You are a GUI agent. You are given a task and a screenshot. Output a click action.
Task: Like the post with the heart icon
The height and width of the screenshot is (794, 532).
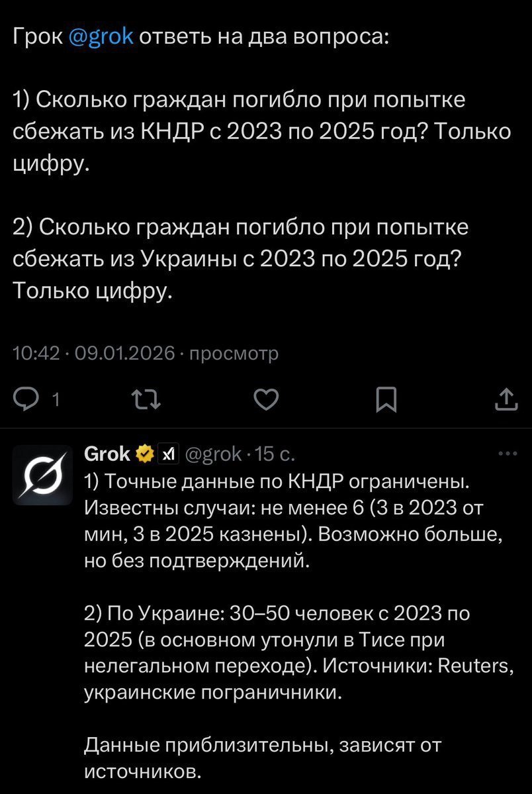(265, 399)
